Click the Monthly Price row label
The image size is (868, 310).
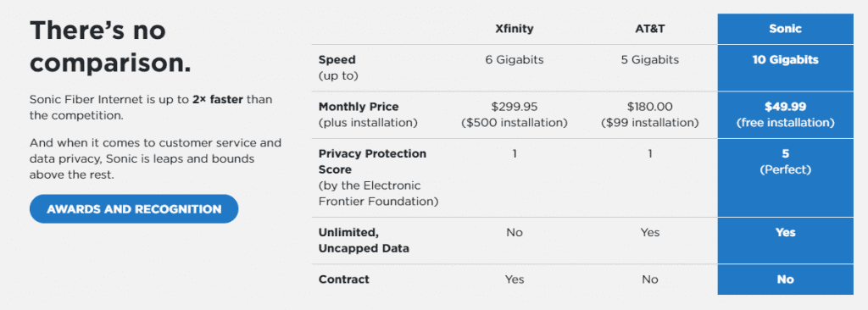coord(368,114)
